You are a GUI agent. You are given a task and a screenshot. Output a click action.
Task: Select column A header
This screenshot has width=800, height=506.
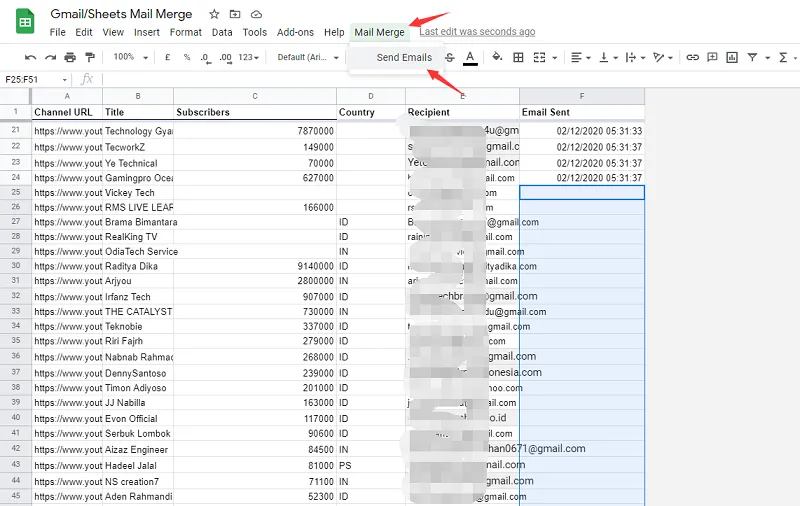pos(67,96)
